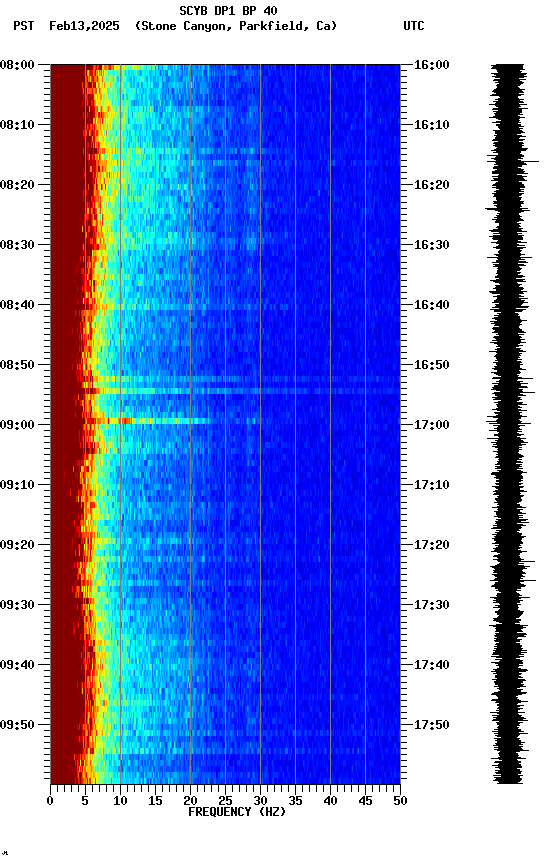The width and height of the screenshot is (552, 864).
Task: Click the '08:10' PST time label
Action: 17,125
